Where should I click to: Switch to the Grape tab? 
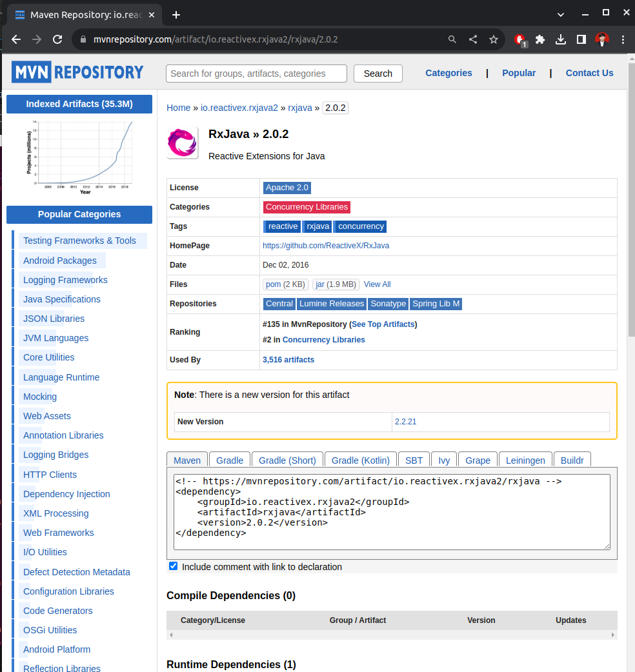point(478,460)
